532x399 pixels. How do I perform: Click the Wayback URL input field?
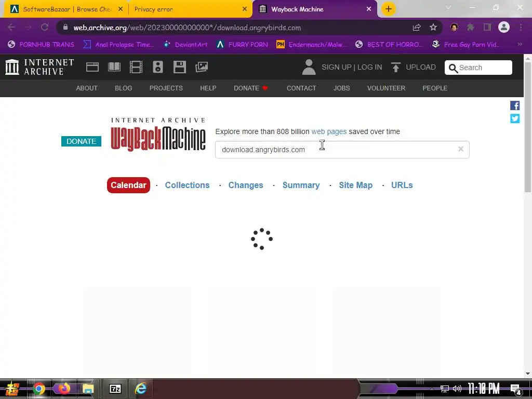[x=342, y=150]
